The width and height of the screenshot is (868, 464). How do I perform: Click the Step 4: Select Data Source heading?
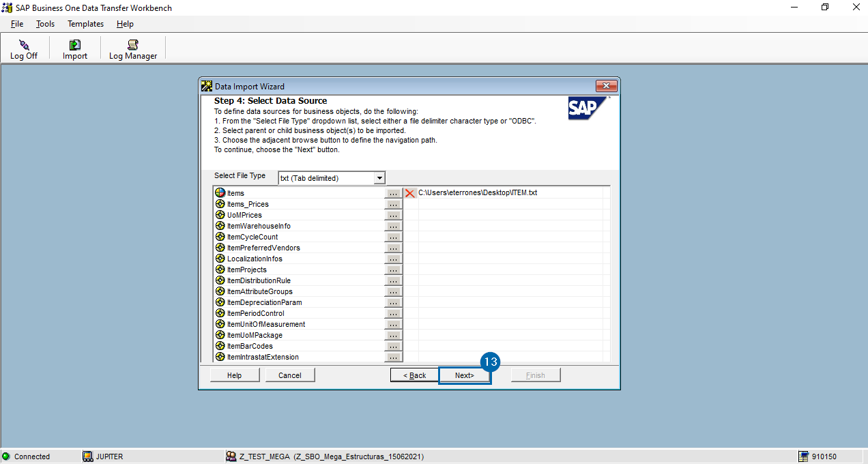pos(271,101)
